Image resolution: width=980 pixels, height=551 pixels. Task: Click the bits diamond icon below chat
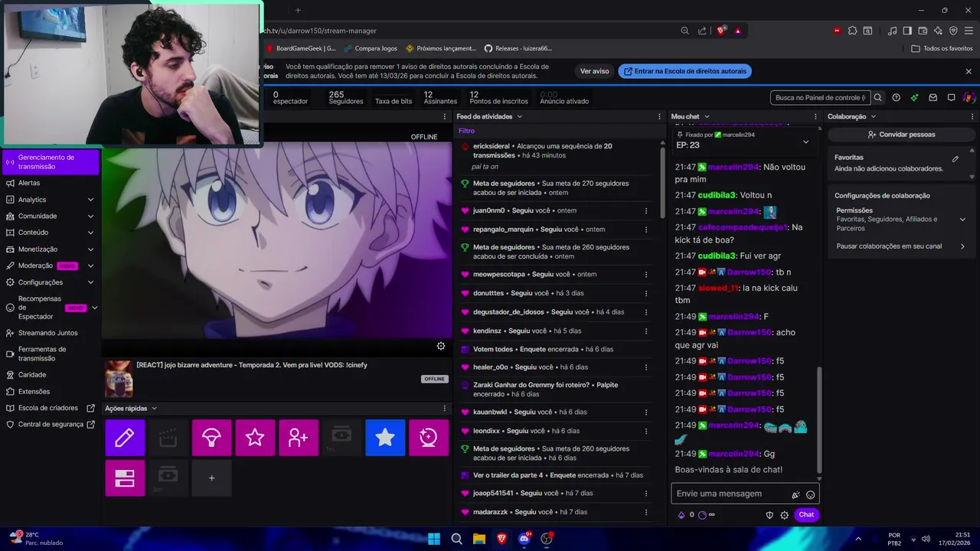click(x=681, y=515)
